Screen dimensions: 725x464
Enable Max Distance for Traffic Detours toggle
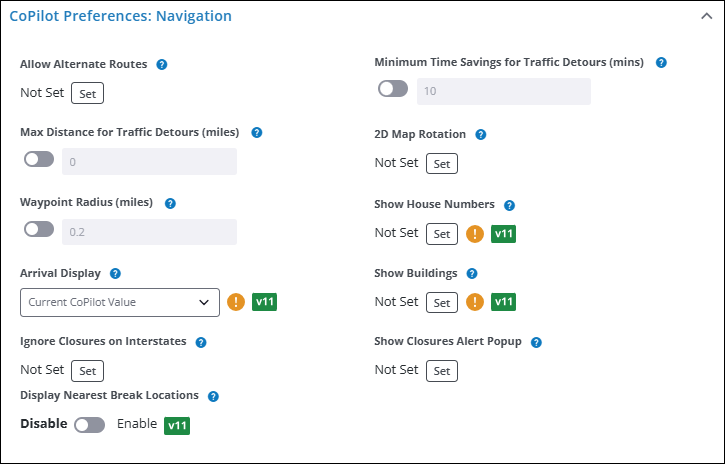pyautogui.click(x=39, y=160)
